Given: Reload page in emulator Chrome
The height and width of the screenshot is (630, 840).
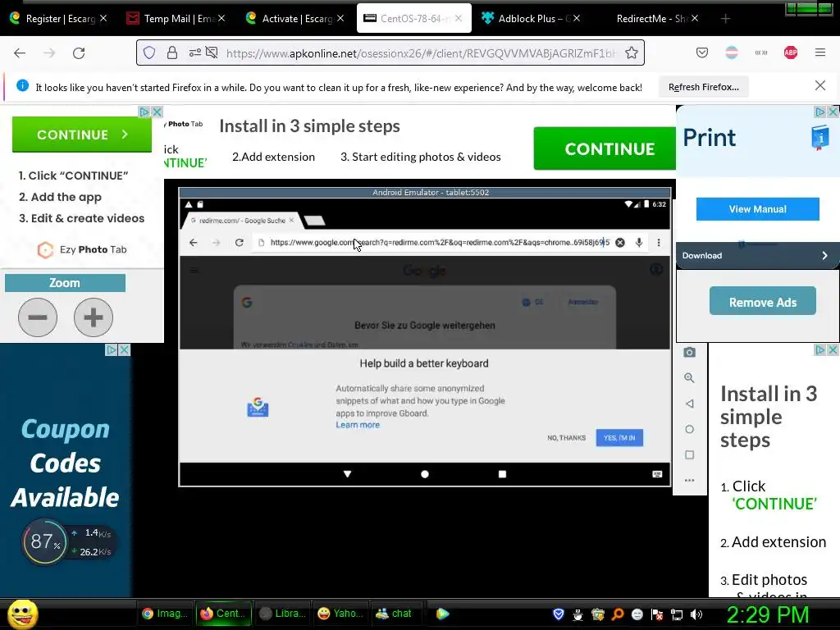Looking at the screenshot, I should click(x=239, y=242).
